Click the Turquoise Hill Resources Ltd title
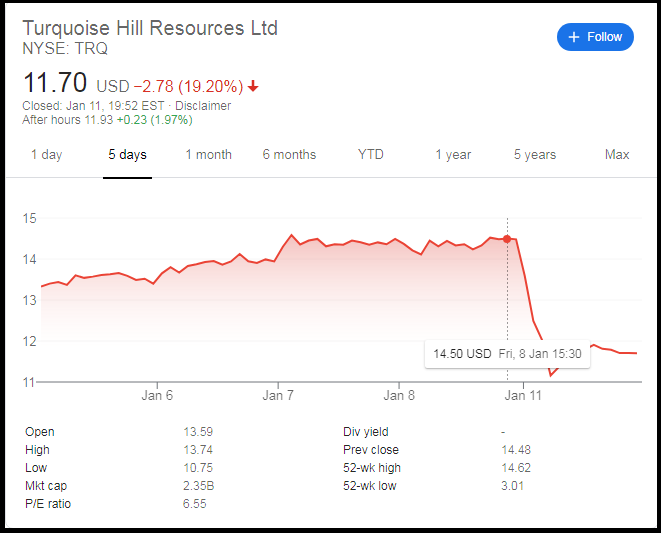The width and height of the screenshot is (661, 533). point(150,28)
